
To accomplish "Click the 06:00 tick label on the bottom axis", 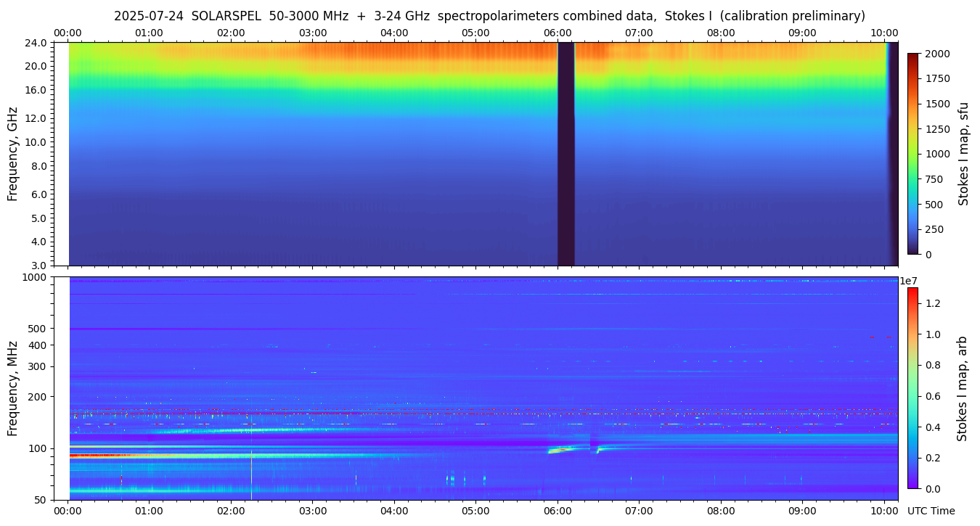I will pos(557,511).
